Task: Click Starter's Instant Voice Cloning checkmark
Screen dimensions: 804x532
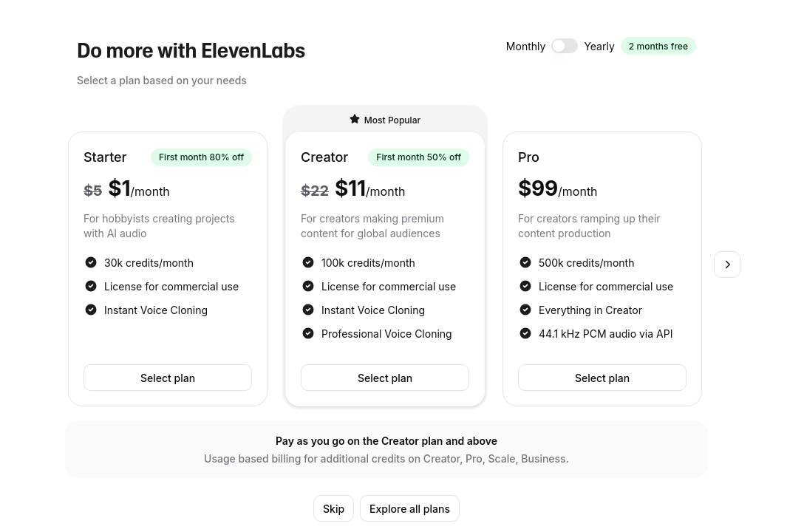Action: 91,310
